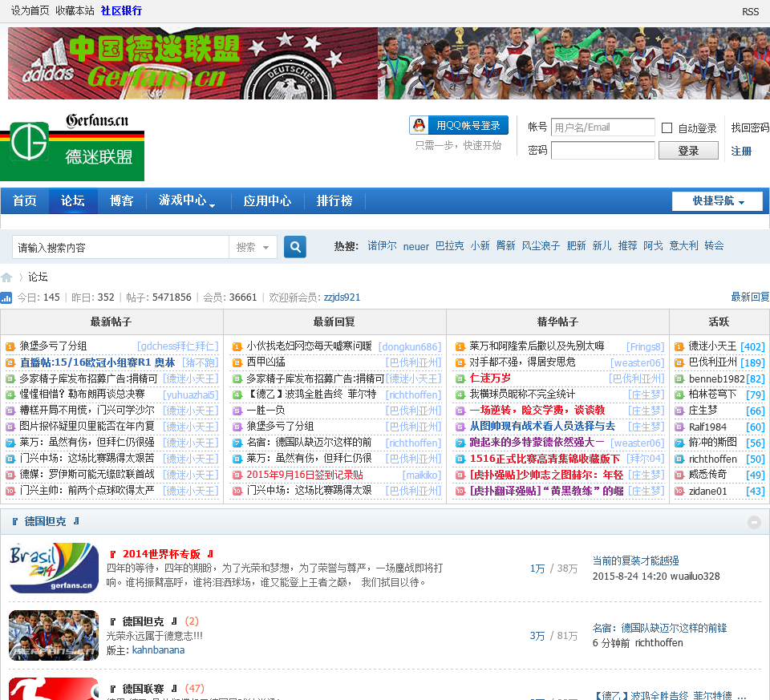
Task: Open new member zzjds921 profile
Action: click(x=342, y=297)
